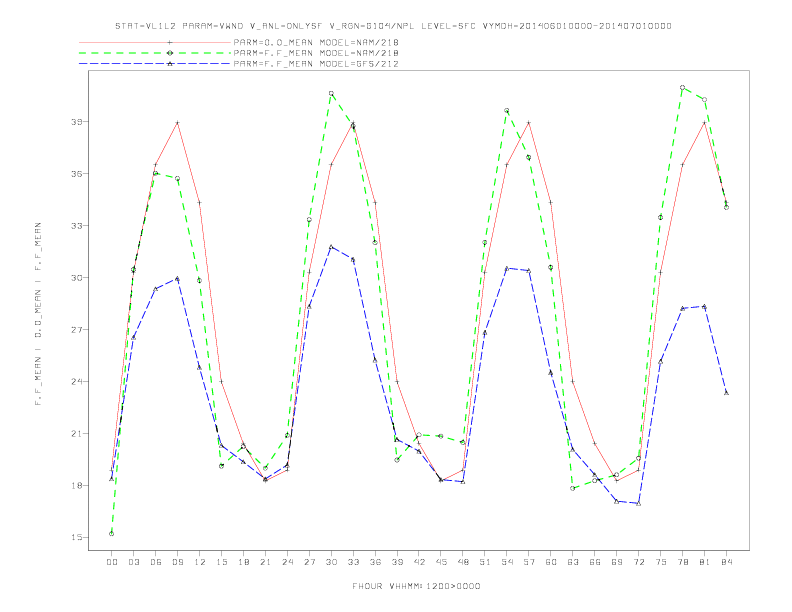Click x-axis forecast hour label 18
This screenshot has height=612, width=792.
tap(243, 562)
